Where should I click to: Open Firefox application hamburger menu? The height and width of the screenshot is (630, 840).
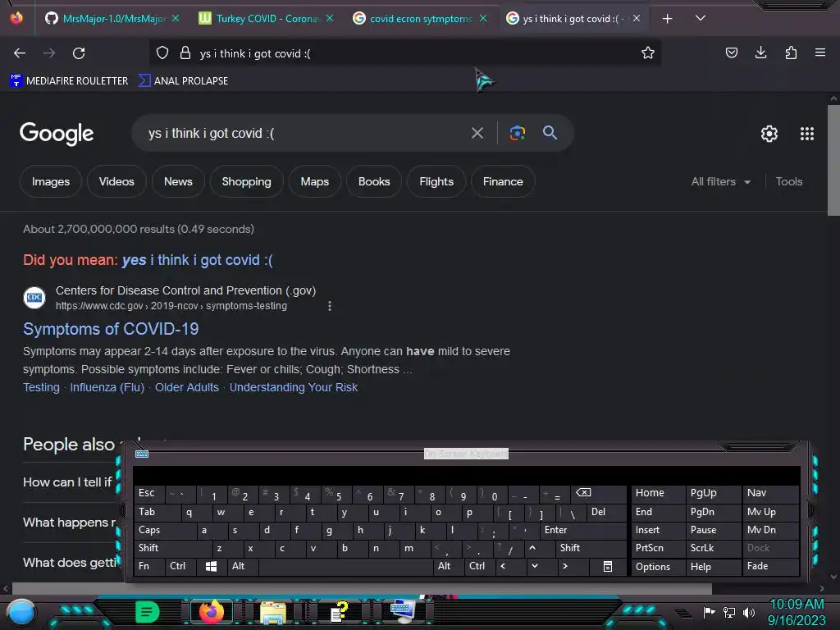[x=820, y=53]
